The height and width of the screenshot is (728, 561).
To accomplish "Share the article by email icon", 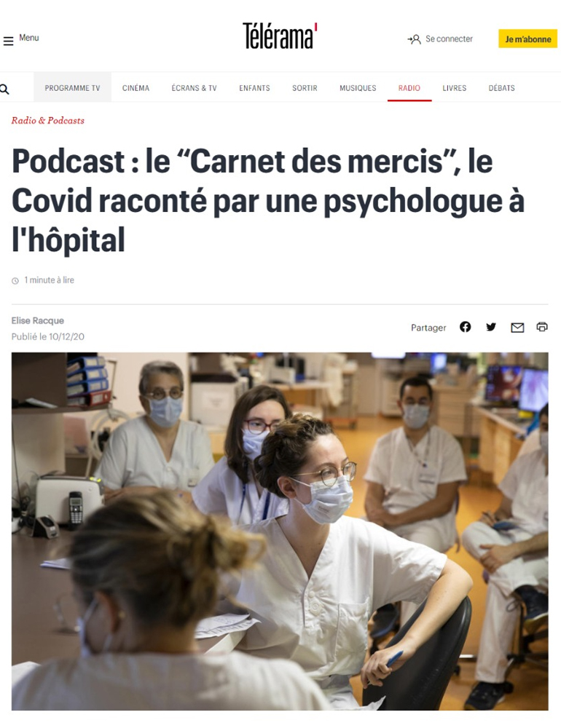I will [517, 328].
